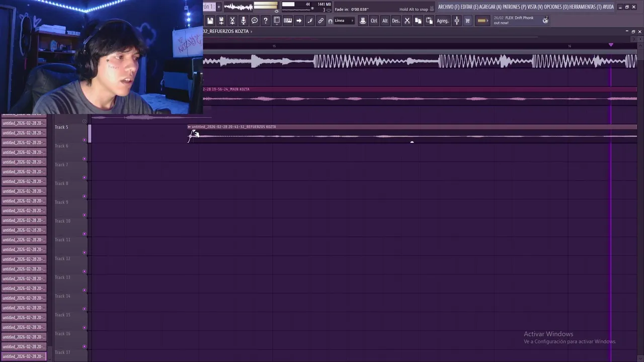Mute Track 9 with its dot
This screenshot has width=644, height=362.
85,215
